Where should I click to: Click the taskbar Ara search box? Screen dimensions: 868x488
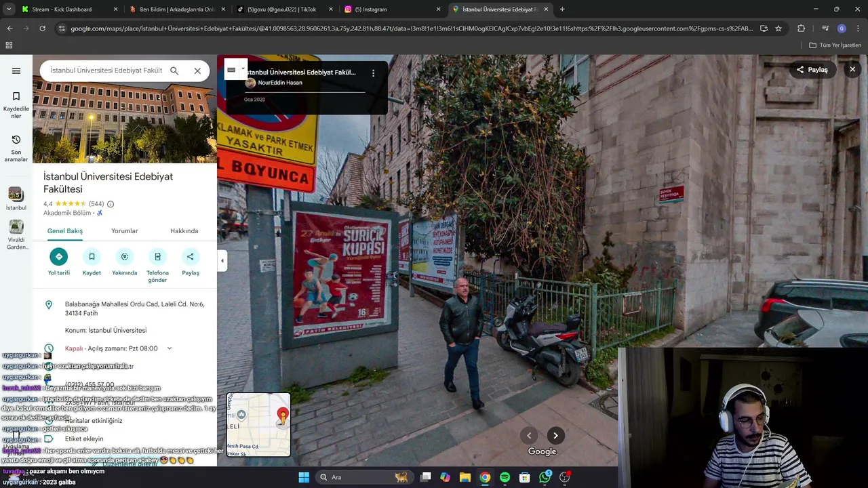click(365, 477)
